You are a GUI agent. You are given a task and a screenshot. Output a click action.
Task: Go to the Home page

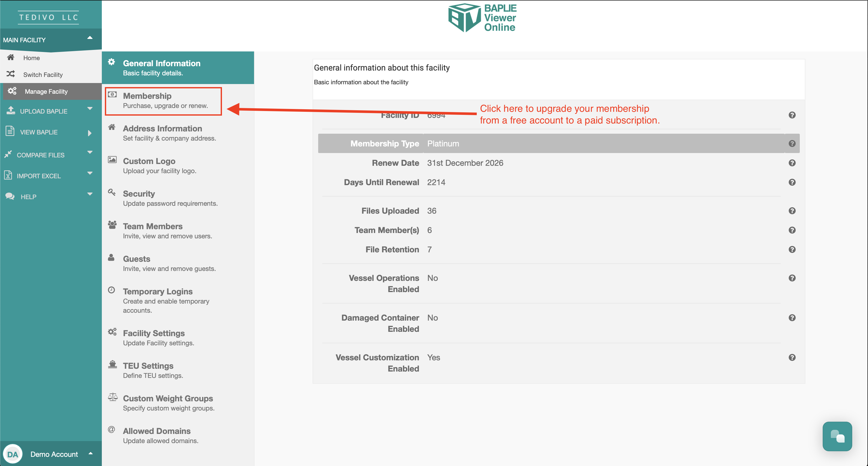[x=31, y=58]
